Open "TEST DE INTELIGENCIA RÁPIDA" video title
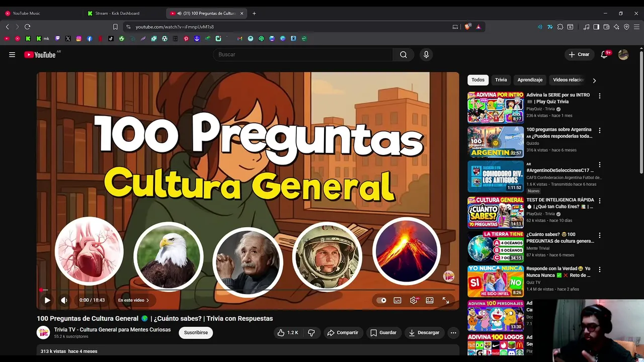Screen dimensions: 644x362 [560, 203]
